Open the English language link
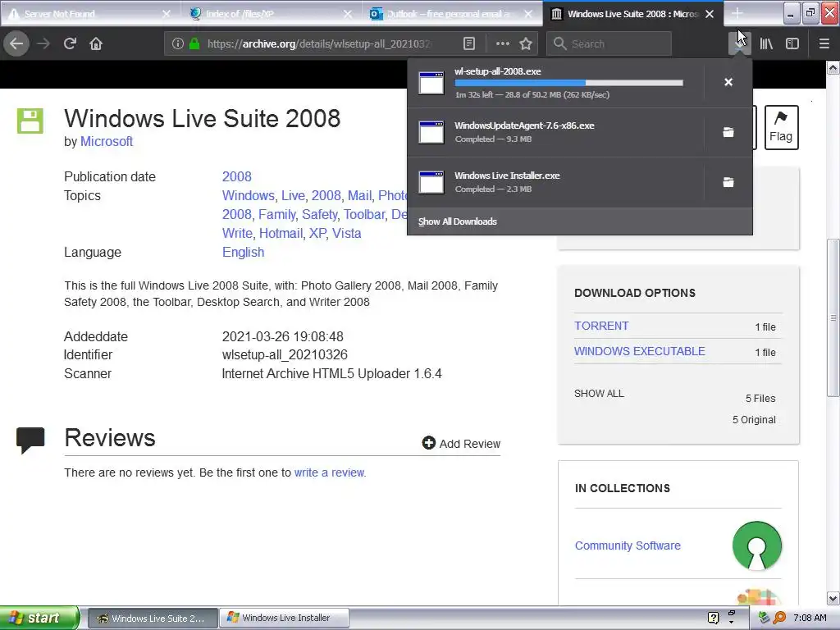The image size is (840, 630). [x=243, y=253]
